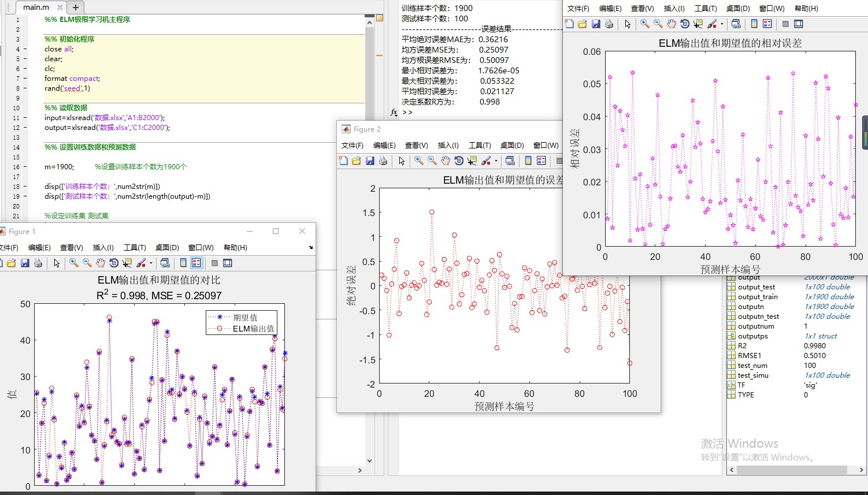Close the main.m editor tab
The height and width of the screenshot is (495, 868).
click(x=60, y=8)
